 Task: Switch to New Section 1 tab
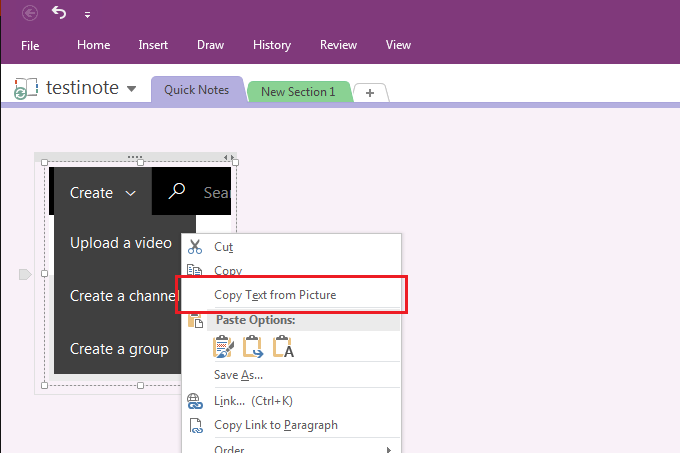(298, 92)
